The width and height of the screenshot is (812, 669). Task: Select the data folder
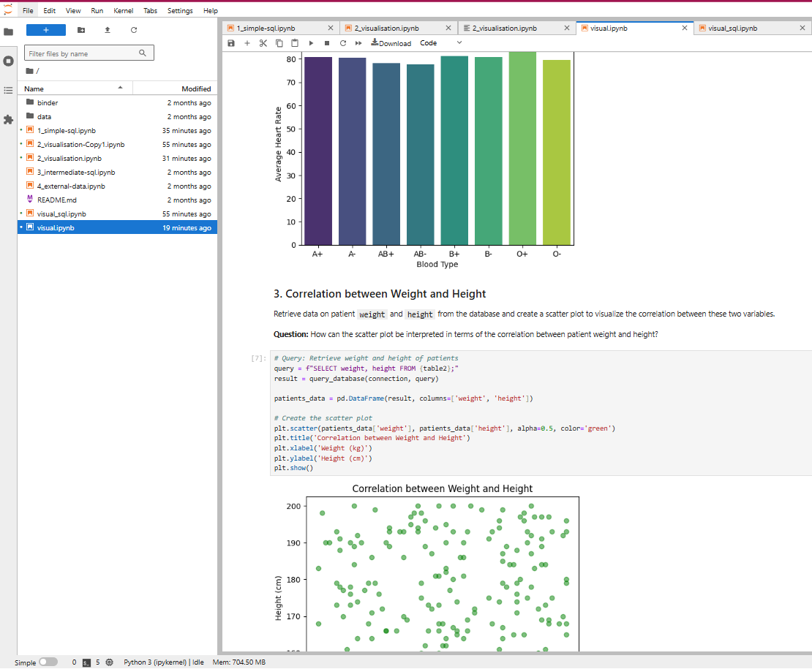point(118,116)
